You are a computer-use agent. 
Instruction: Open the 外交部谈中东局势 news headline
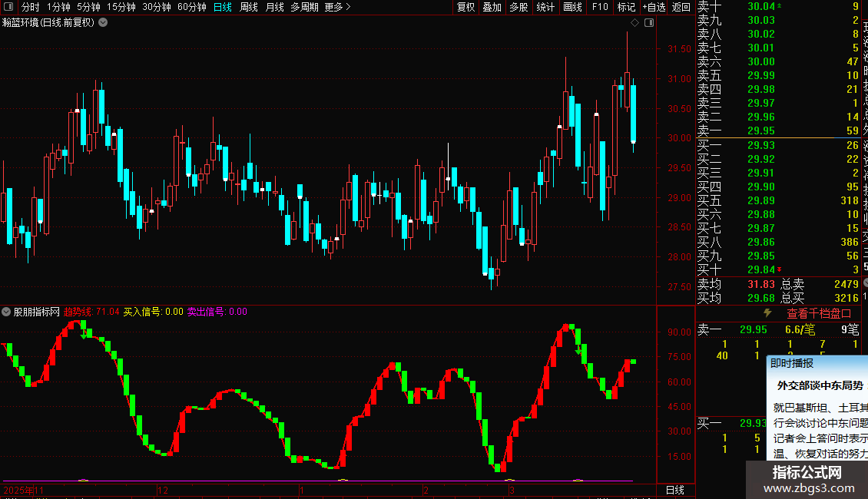820,385
